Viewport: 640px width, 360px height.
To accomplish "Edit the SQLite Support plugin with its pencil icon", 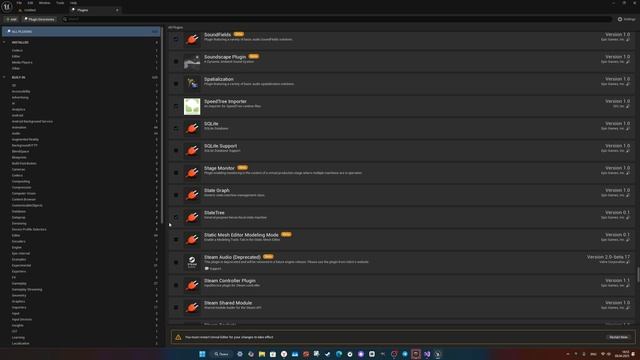I will [628, 151].
